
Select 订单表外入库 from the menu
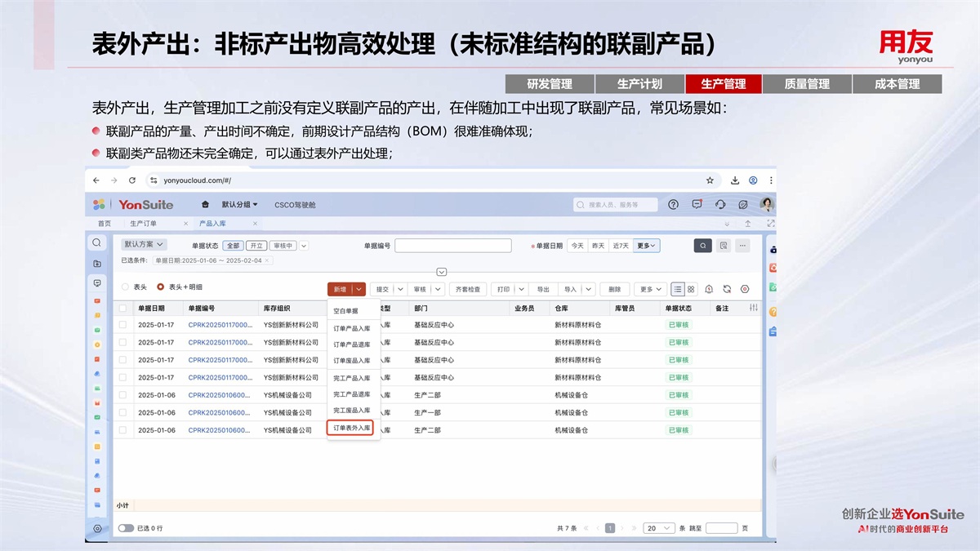(x=352, y=428)
